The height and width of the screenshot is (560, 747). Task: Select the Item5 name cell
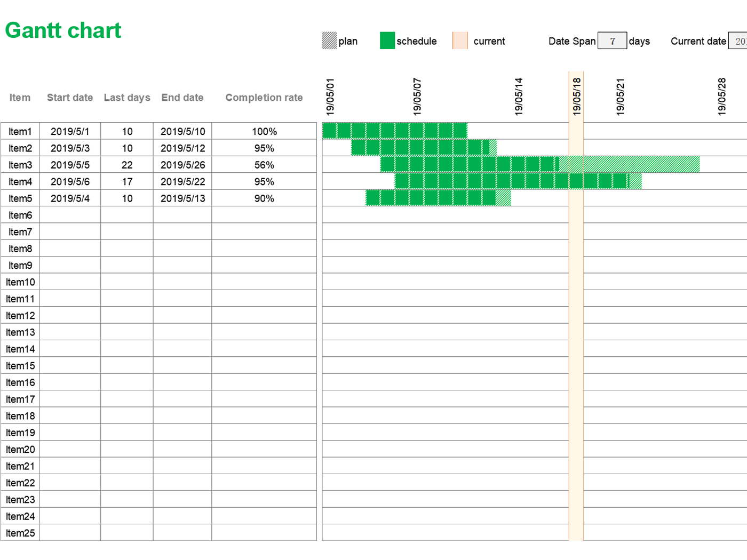coord(20,198)
